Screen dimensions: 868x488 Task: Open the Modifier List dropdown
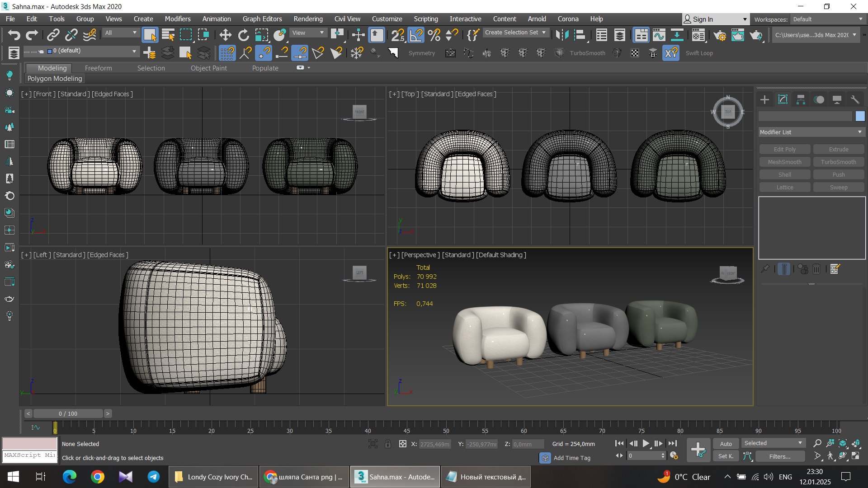[x=811, y=132]
